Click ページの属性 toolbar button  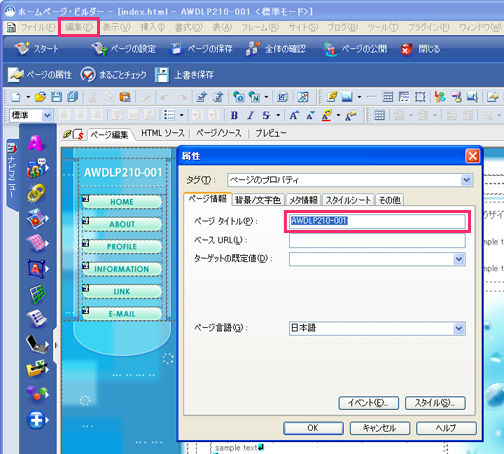click(x=40, y=74)
